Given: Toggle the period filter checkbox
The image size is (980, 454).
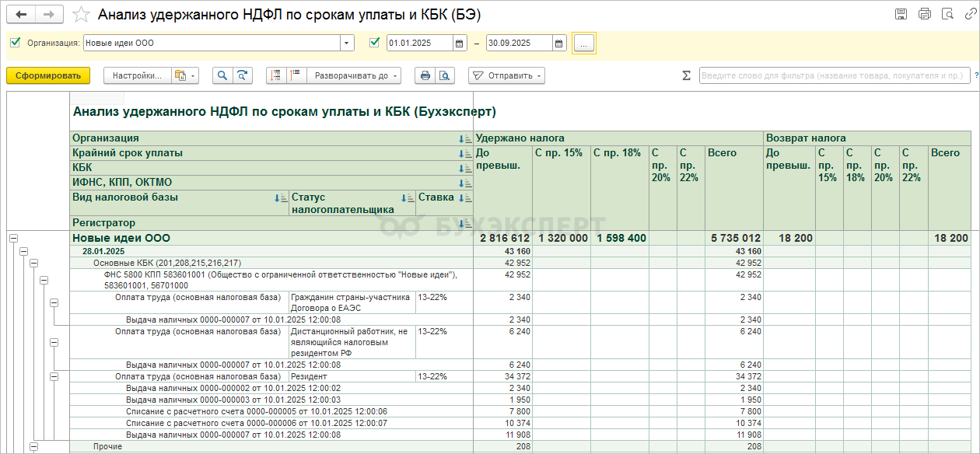Looking at the screenshot, I should pyautogui.click(x=375, y=43).
